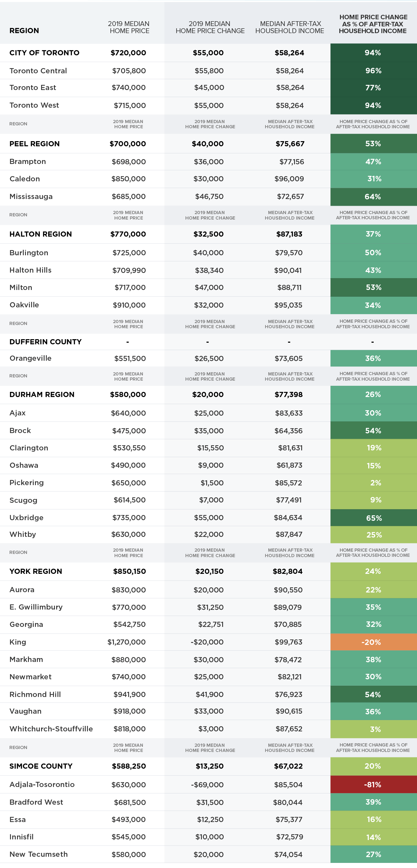Select the DURHAM REGION row heading
Viewport: 417px width, 868px height.
pyautogui.click(x=42, y=394)
